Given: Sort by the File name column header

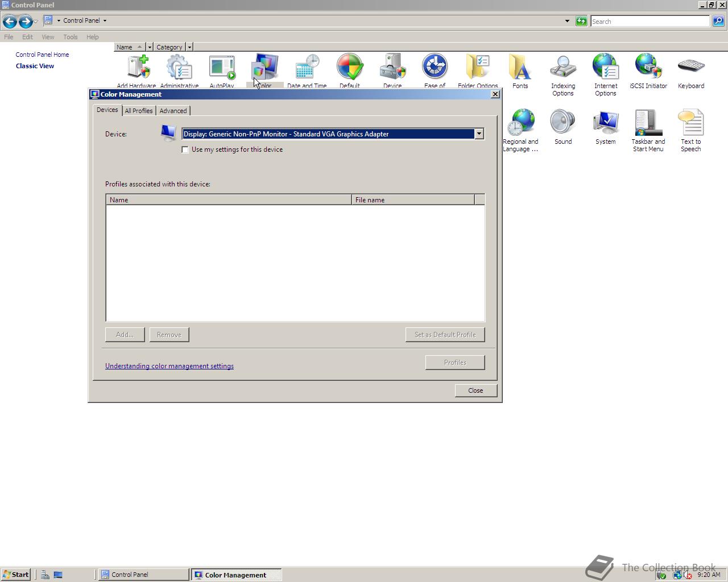Looking at the screenshot, I should tap(413, 200).
